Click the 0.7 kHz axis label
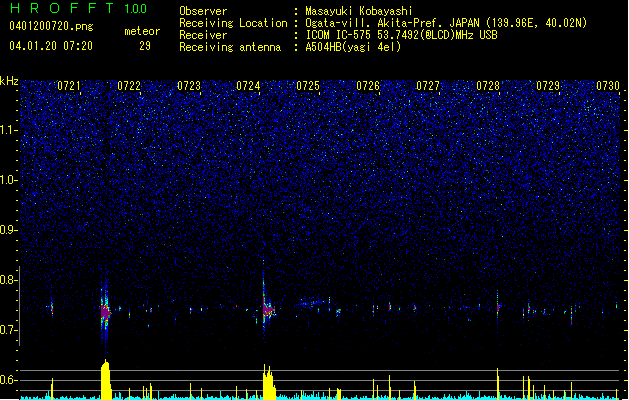The height and width of the screenshot is (400, 629). [x=9, y=330]
